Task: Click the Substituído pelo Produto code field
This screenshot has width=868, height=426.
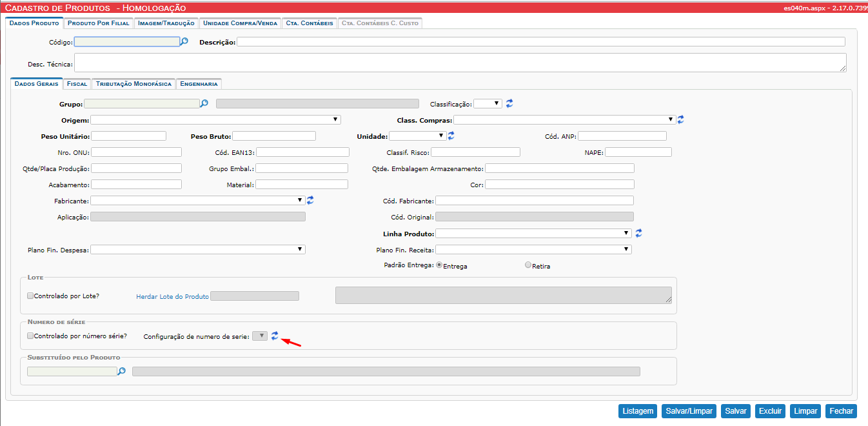Action: (x=72, y=371)
